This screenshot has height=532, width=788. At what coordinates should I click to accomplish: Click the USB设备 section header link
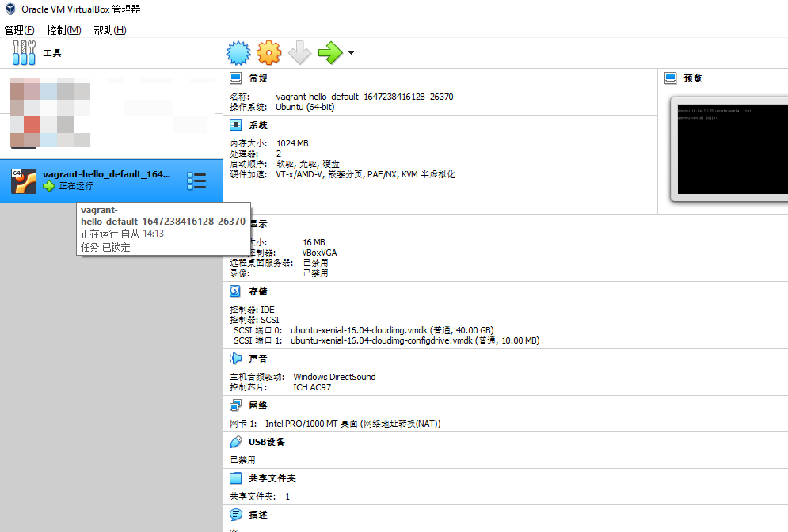coord(266,442)
